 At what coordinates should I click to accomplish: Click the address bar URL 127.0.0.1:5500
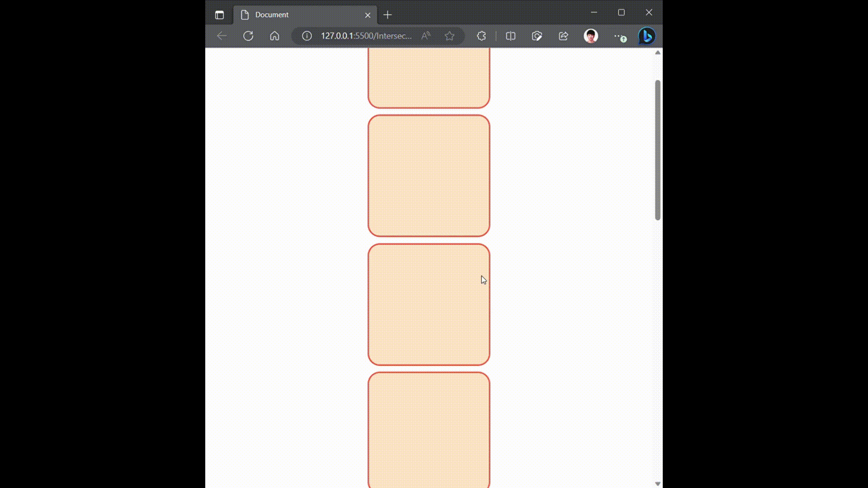tap(366, 36)
